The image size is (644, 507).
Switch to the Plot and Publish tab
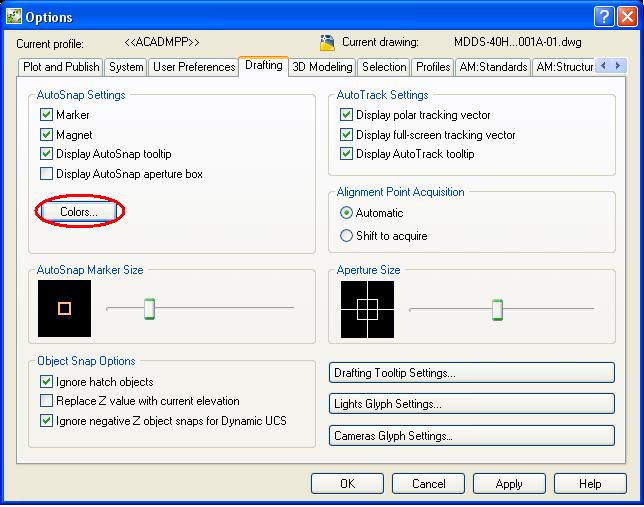[x=61, y=67]
